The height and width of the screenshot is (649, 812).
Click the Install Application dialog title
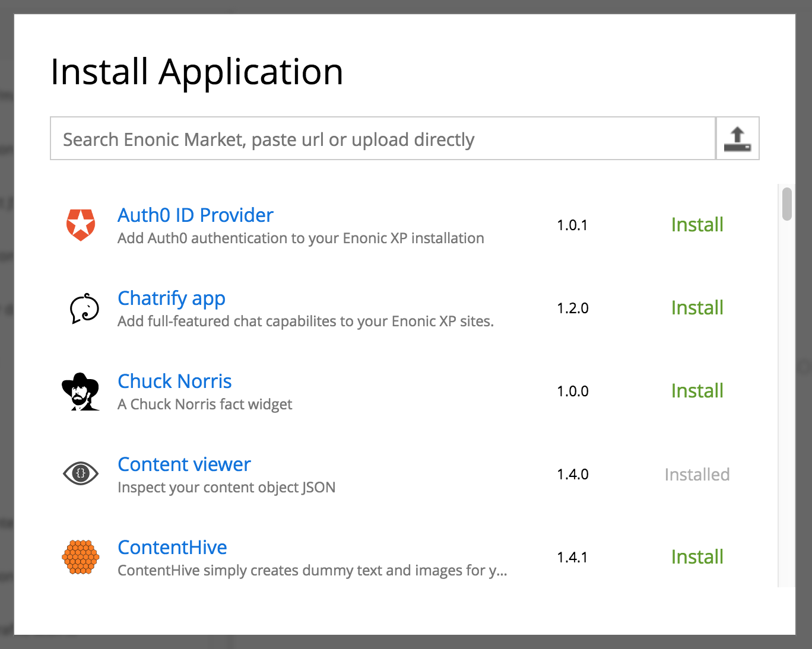coord(196,72)
